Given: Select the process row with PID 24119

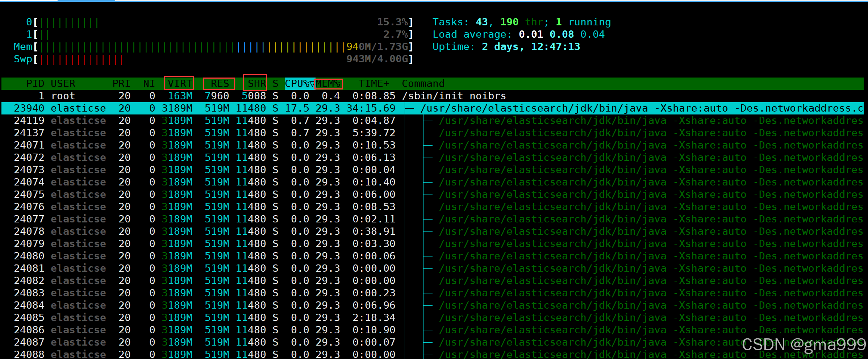Looking at the screenshot, I should (433, 121).
